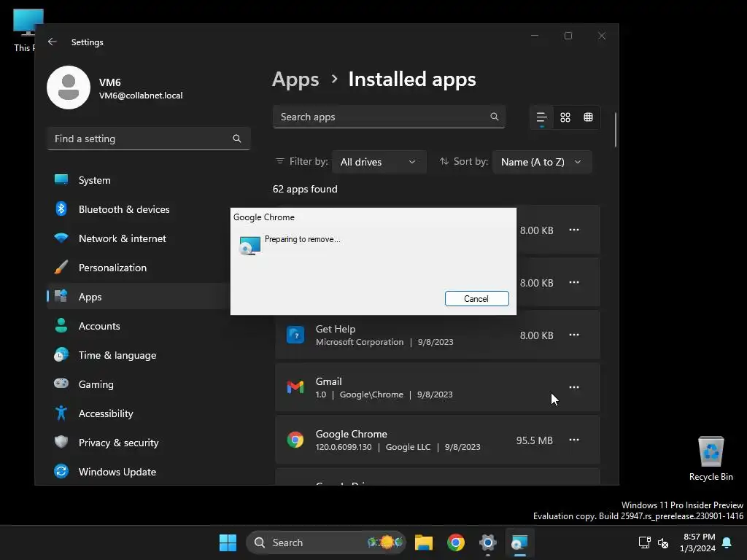Click the Search apps magnifier icon
Screen dimensions: 747x560
point(494,117)
